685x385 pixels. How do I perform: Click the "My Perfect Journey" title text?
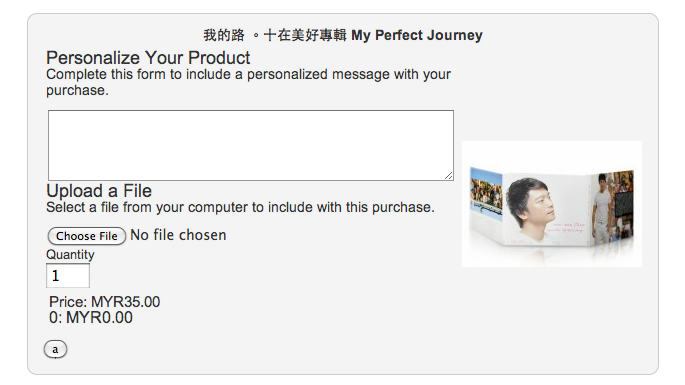[417, 35]
